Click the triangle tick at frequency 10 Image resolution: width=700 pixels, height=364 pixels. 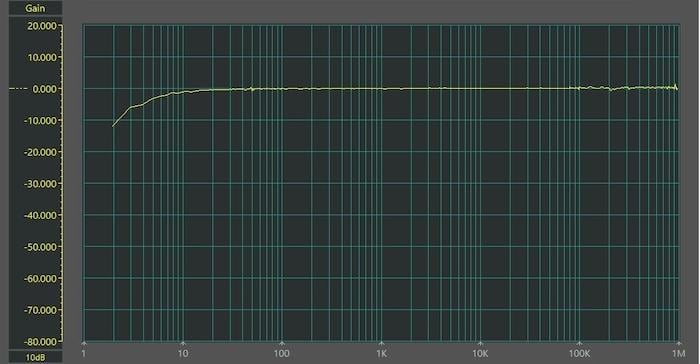pyautogui.click(x=183, y=343)
